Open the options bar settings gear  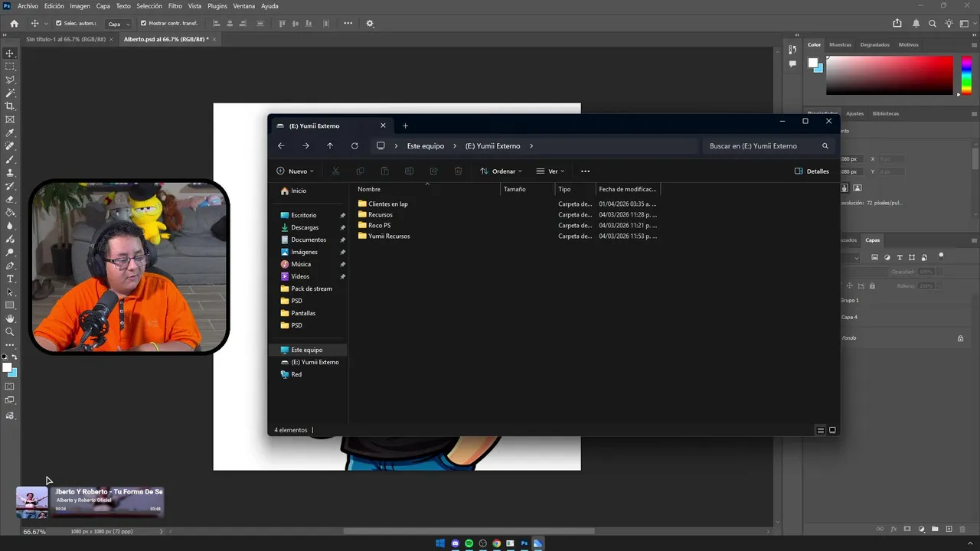[x=370, y=23]
